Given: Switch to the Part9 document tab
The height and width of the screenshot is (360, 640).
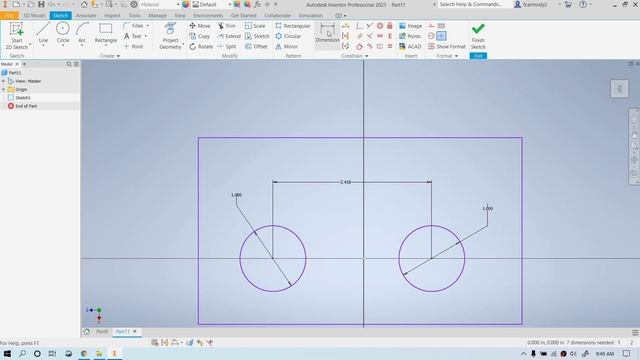Looking at the screenshot, I should pyautogui.click(x=102, y=332).
